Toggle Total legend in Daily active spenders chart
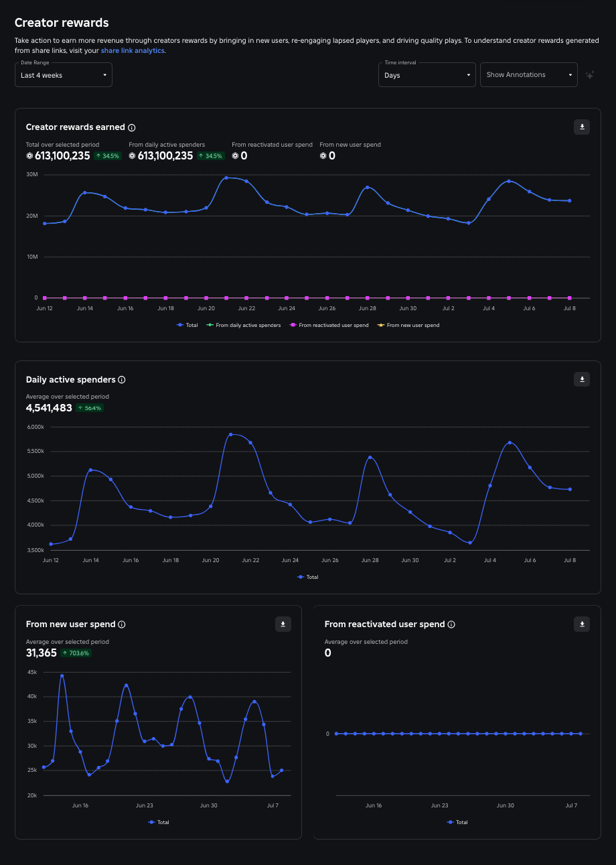This screenshot has width=616, height=865. click(x=308, y=577)
